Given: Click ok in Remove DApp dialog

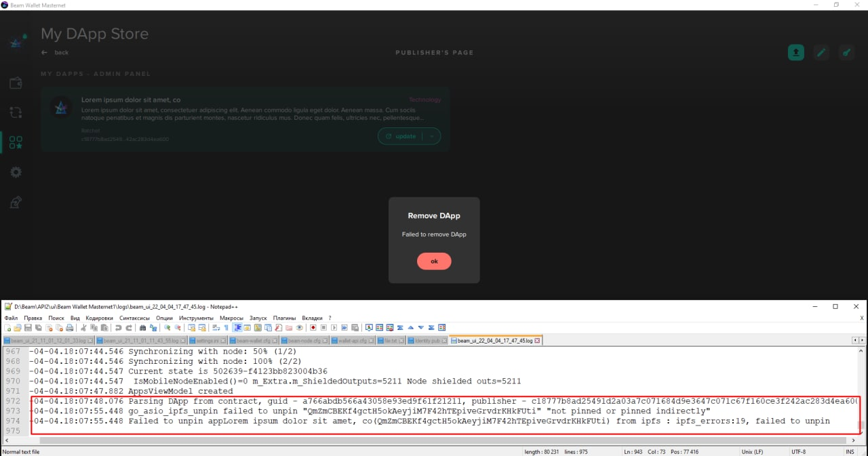Looking at the screenshot, I should [434, 261].
